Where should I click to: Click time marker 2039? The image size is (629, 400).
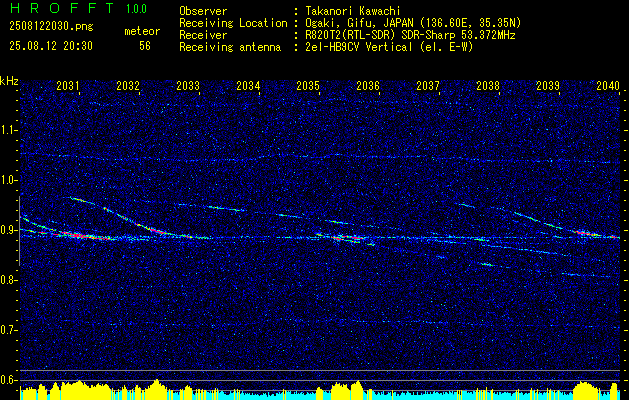tap(548, 85)
